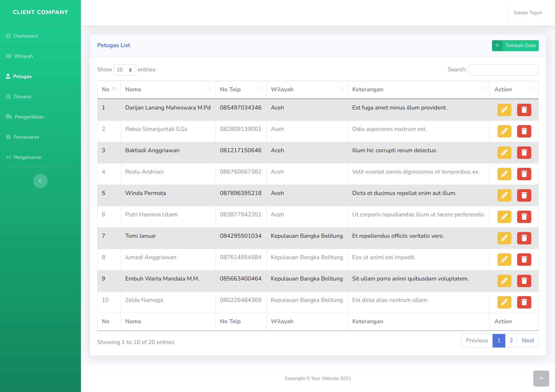Click edit pencil for Darijan Lanang Maheswara
Viewport: 555px width, 392px height.
(504, 110)
